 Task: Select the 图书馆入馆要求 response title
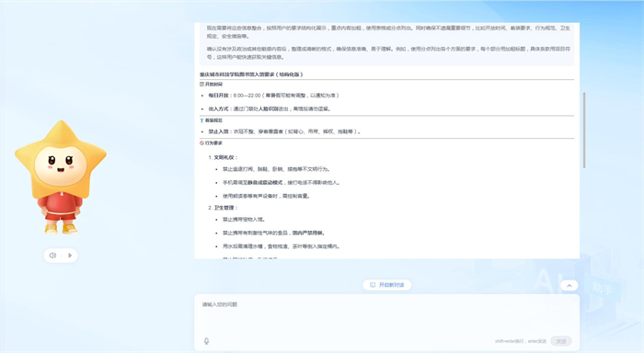click(251, 74)
